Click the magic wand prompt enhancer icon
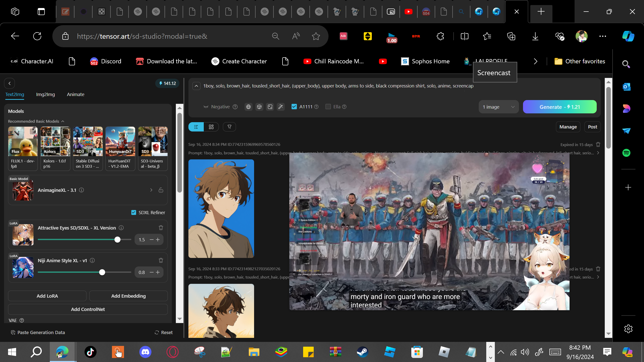This screenshot has height=362, width=644. coord(281,107)
